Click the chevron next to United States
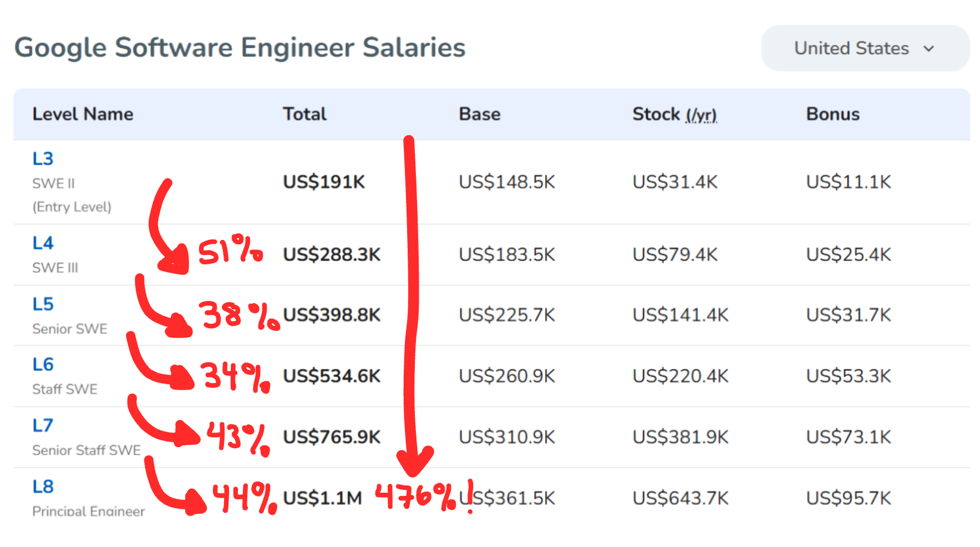 tap(929, 49)
